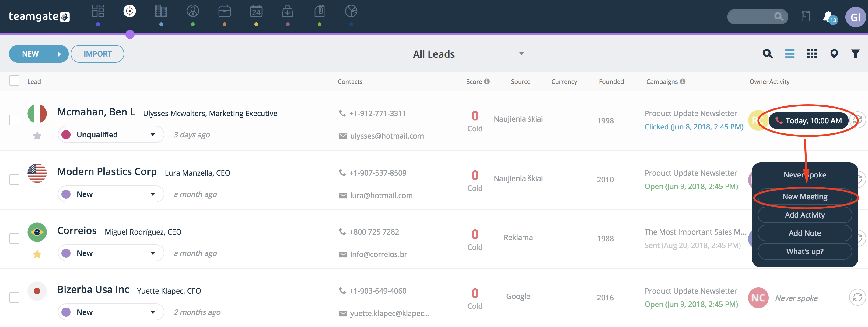Open the Correios lead name
This screenshot has height=327, width=868.
tap(77, 231)
